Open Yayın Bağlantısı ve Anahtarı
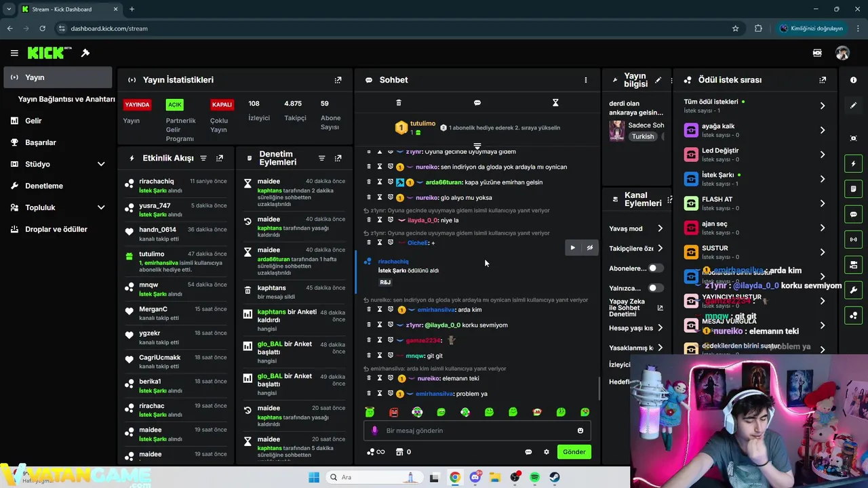The height and width of the screenshot is (488, 868). 66,99
